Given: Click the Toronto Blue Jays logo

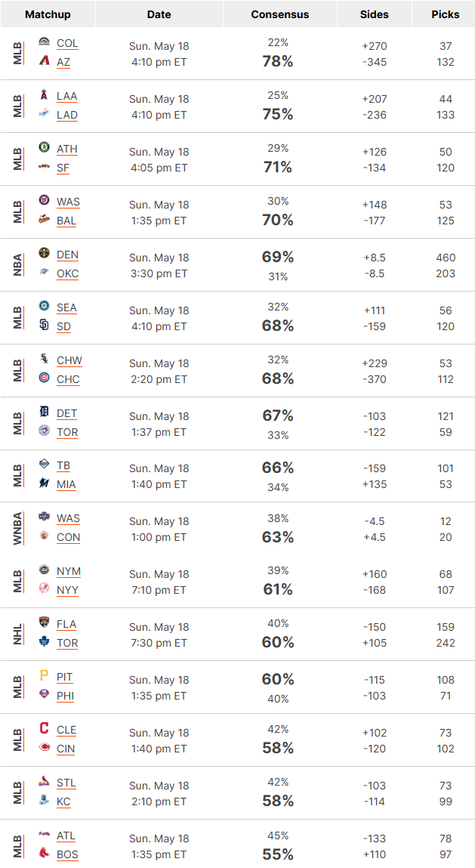Looking at the screenshot, I should coord(45,431).
